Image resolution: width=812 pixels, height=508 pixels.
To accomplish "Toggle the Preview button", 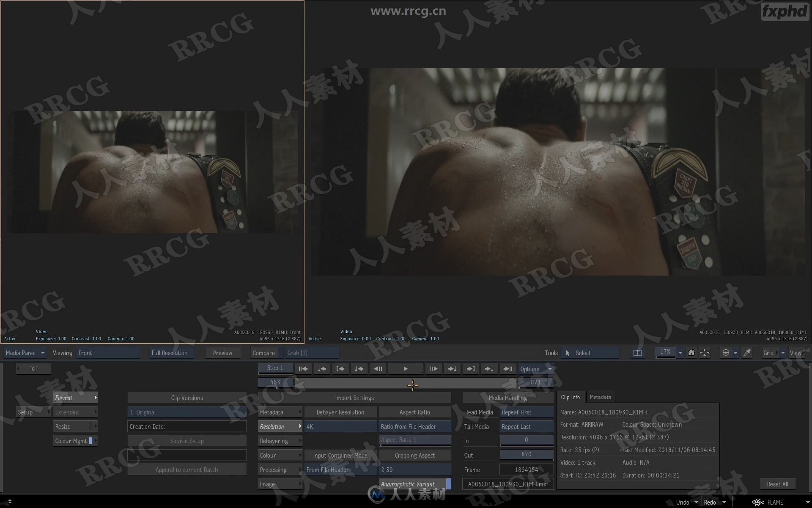I will (x=223, y=353).
